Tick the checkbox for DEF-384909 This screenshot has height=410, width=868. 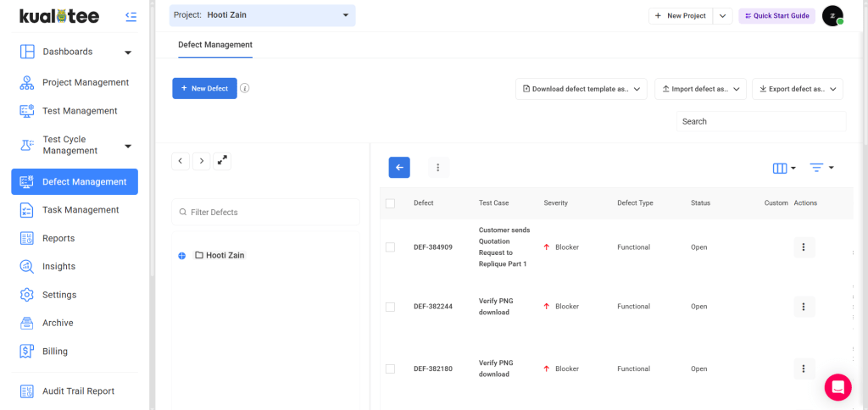(x=390, y=247)
